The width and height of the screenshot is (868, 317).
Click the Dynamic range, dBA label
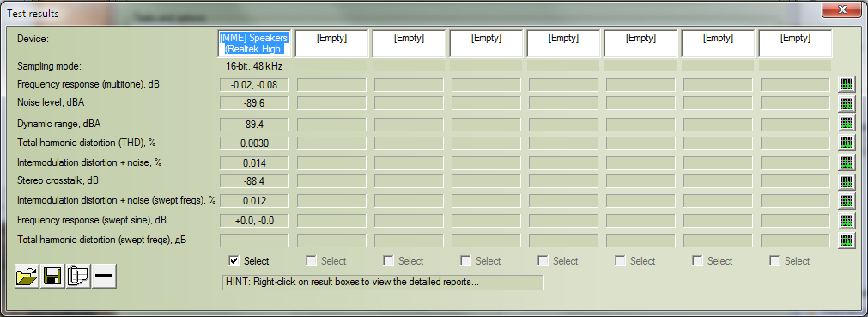click(59, 124)
